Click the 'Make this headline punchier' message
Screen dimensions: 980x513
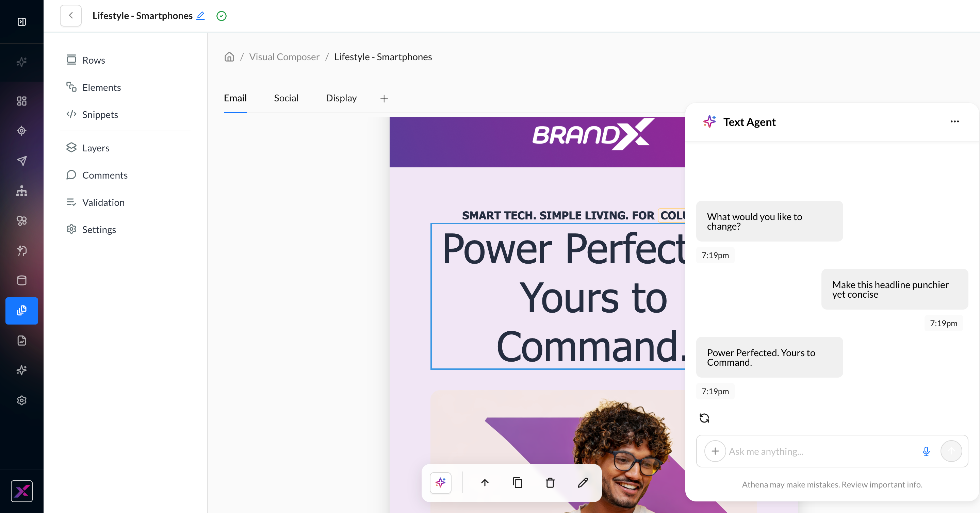point(895,289)
